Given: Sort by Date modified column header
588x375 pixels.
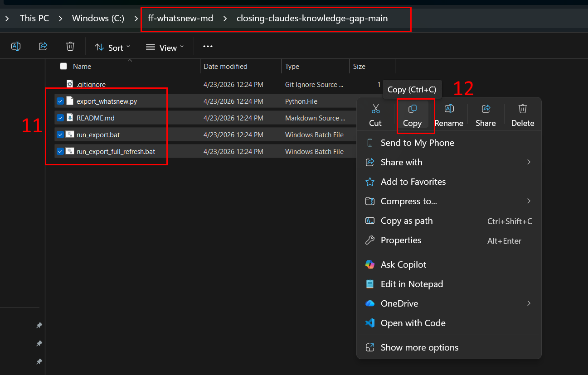Looking at the screenshot, I should pyautogui.click(x=225, y=66).
